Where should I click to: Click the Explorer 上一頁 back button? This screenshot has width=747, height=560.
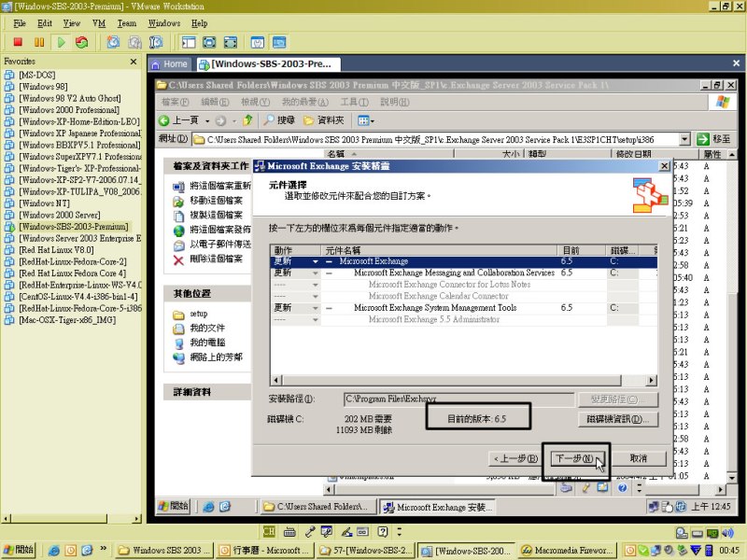coord(178,120)
